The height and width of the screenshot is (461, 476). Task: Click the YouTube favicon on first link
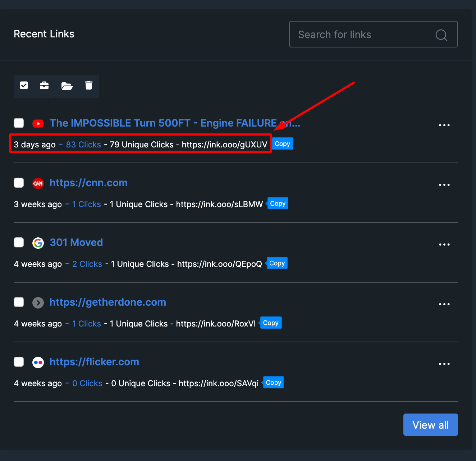(x=38, y=124)
